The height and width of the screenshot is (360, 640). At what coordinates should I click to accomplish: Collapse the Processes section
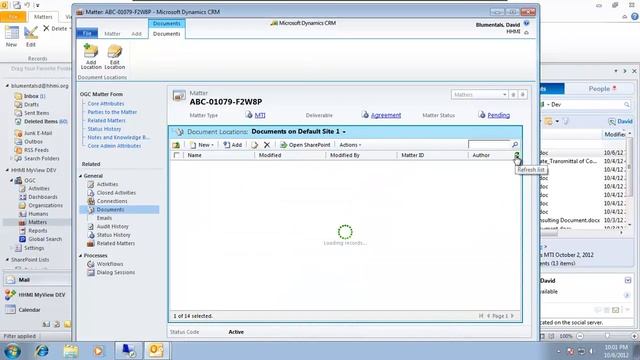(80, 256)
